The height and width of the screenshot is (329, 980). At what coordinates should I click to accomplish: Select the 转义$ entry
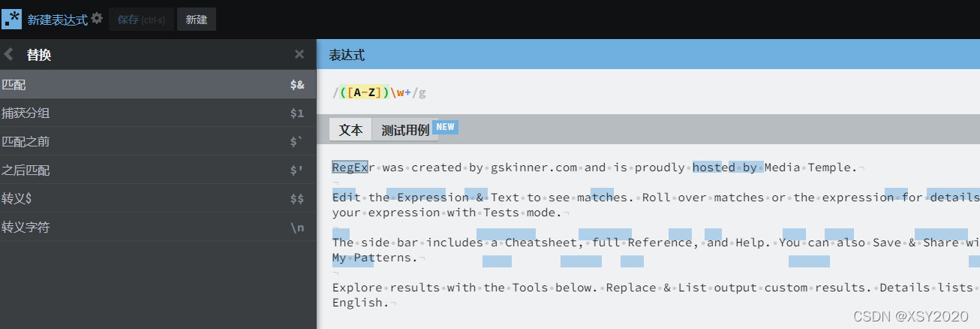click(158, 198)
